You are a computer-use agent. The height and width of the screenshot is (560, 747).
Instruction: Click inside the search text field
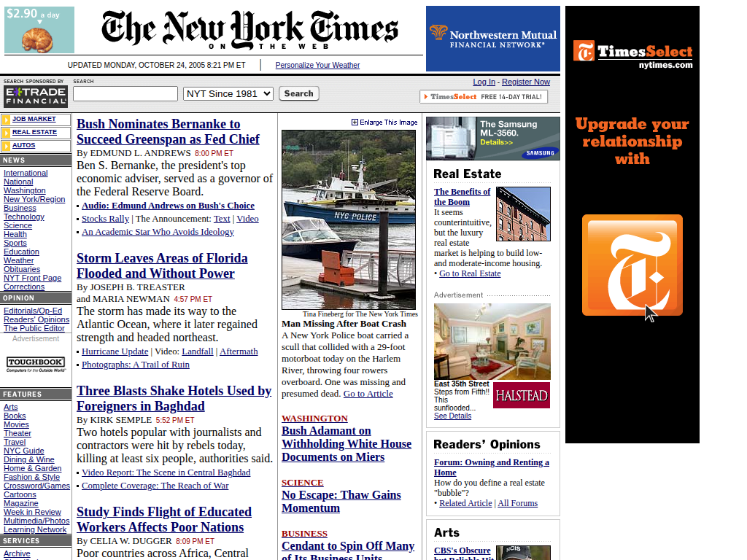[x=125, y=93]
